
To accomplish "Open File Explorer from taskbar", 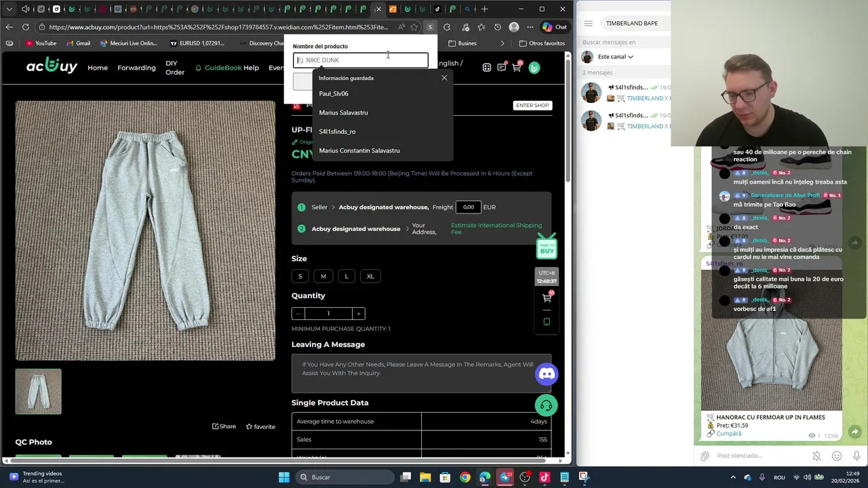I will tap(425, 477).
